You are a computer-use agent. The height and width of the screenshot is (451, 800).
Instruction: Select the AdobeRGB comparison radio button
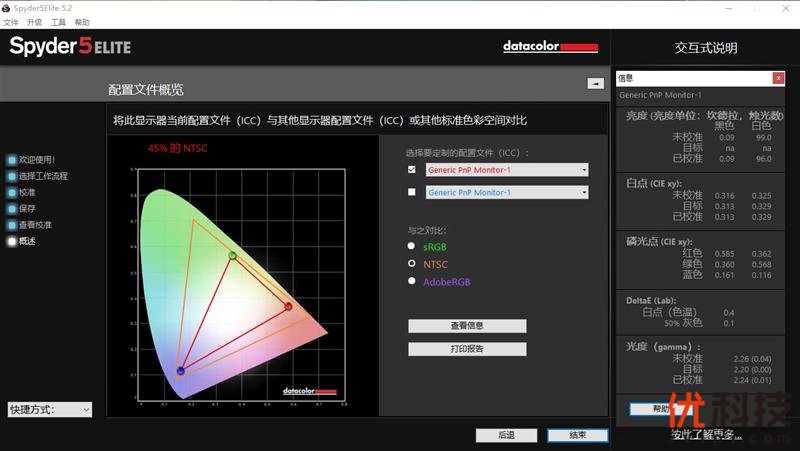[x=412, y=282]
